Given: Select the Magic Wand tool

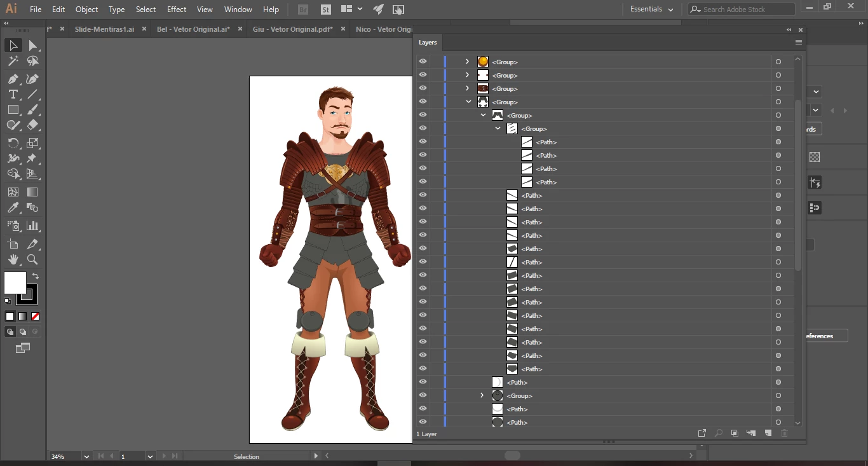Looking at the screenshot, I should [x=13, y=61].
